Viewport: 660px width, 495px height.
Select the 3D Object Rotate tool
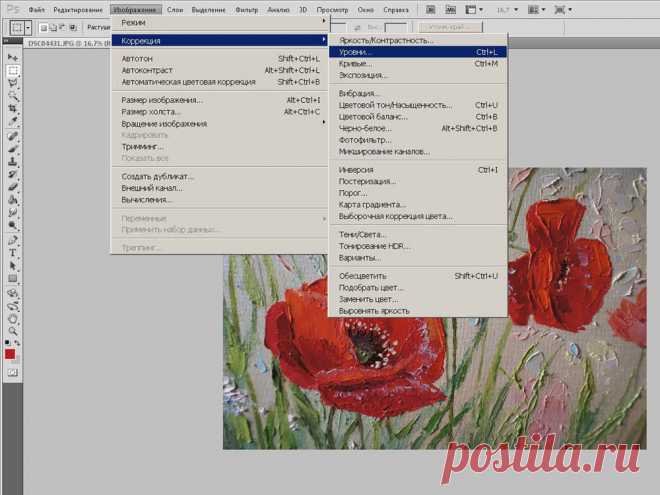13,293
